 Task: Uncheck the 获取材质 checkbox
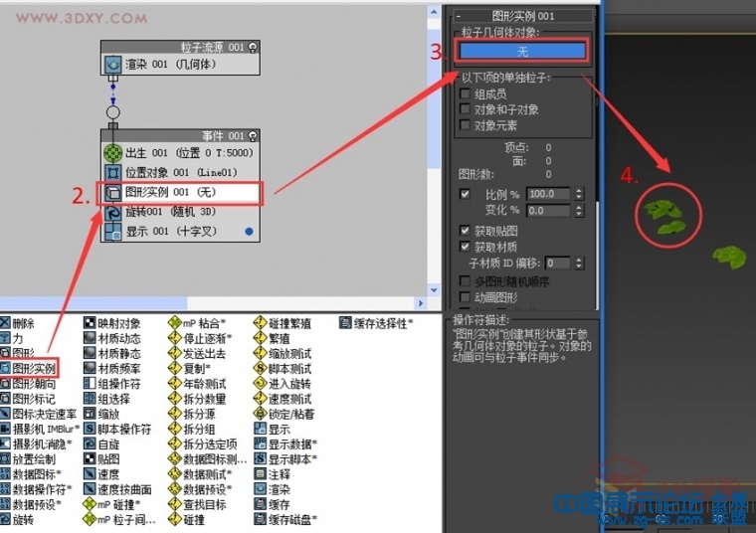tap(465, 247)
